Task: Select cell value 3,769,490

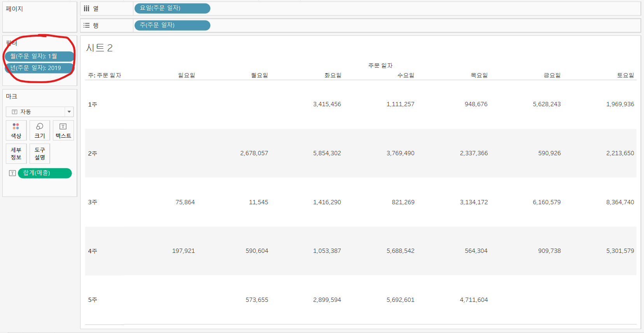Action: (401, 153)
